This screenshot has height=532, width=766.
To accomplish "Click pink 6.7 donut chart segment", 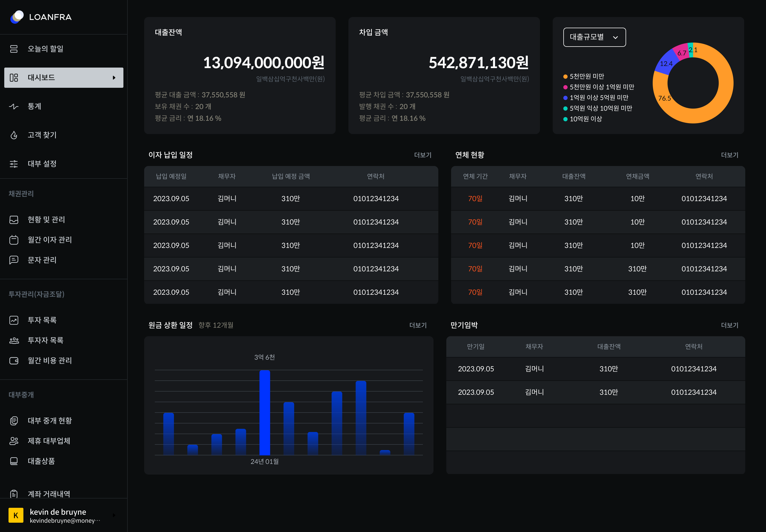I will (x=681, y=53).
